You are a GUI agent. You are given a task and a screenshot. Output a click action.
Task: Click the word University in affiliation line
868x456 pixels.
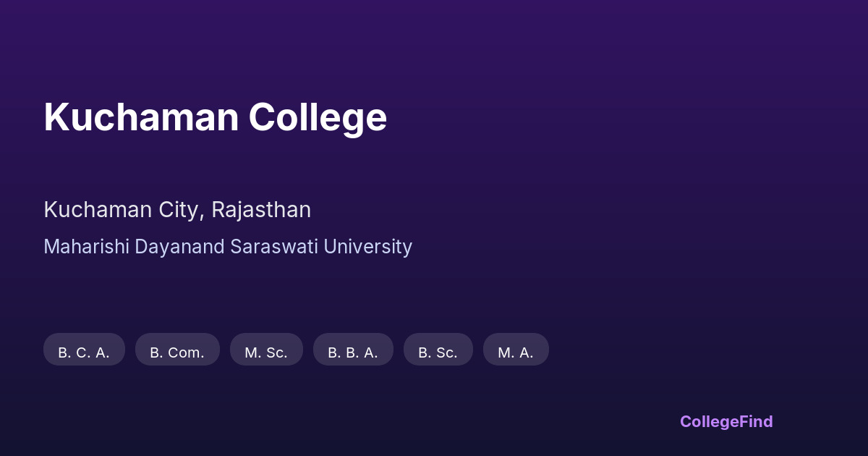(367, 247)
